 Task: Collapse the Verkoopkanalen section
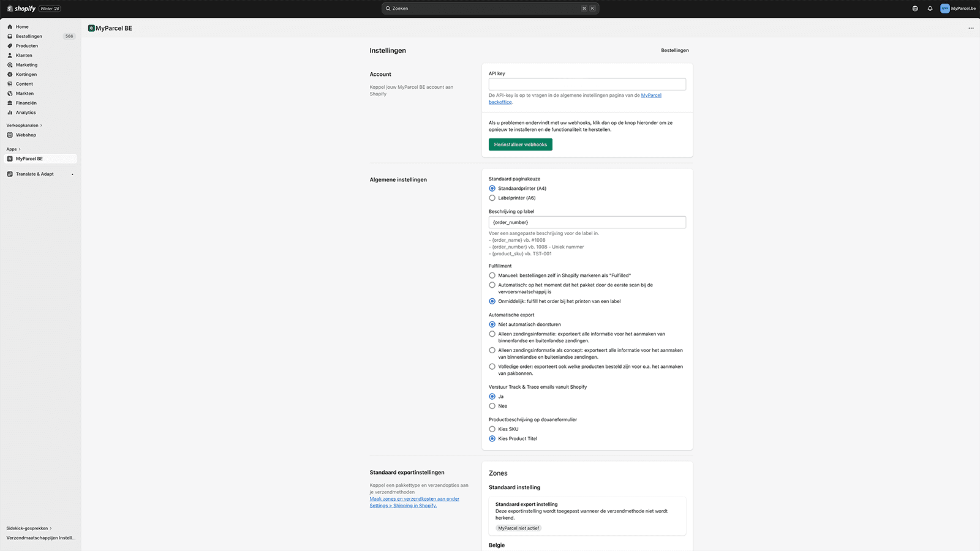coord(24,125)
